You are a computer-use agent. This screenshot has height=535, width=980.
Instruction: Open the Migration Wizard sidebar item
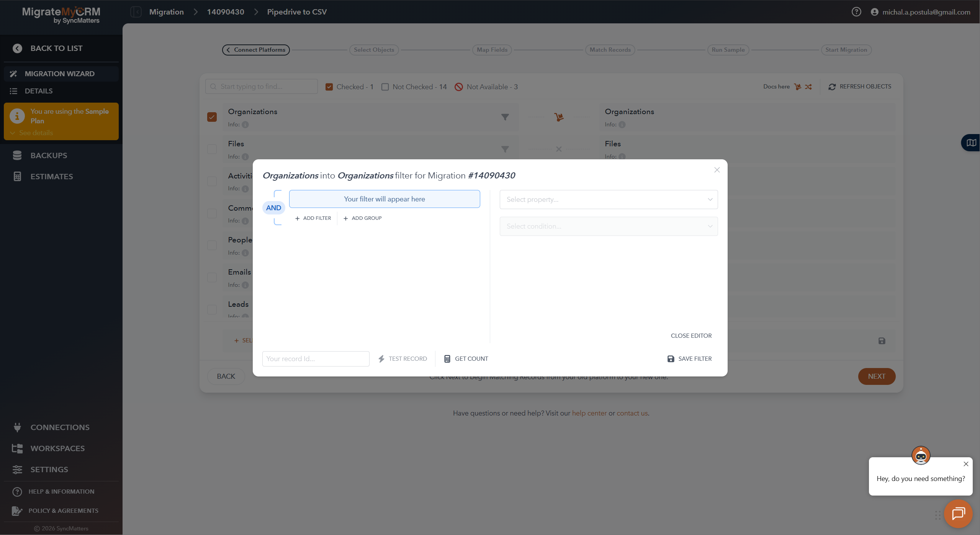click(61, 74)
